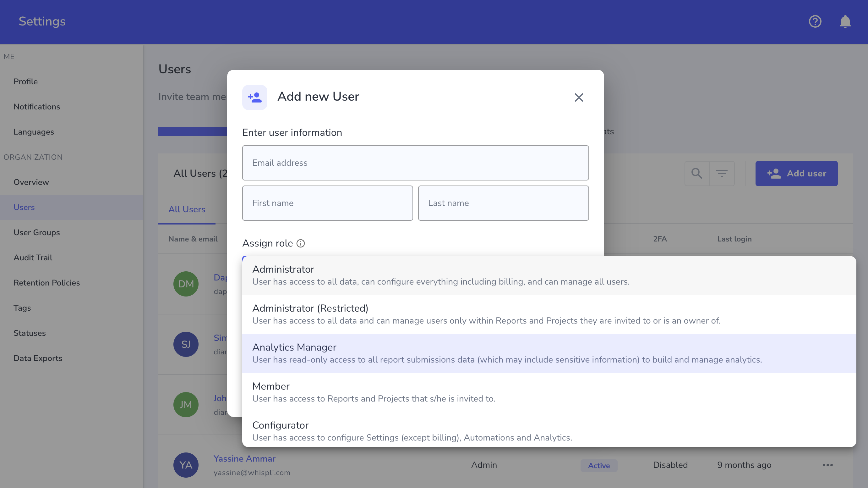The height and width of the screenshot is (488, 868).
Task: Click the First name input field
Action: tap(327, 203)
